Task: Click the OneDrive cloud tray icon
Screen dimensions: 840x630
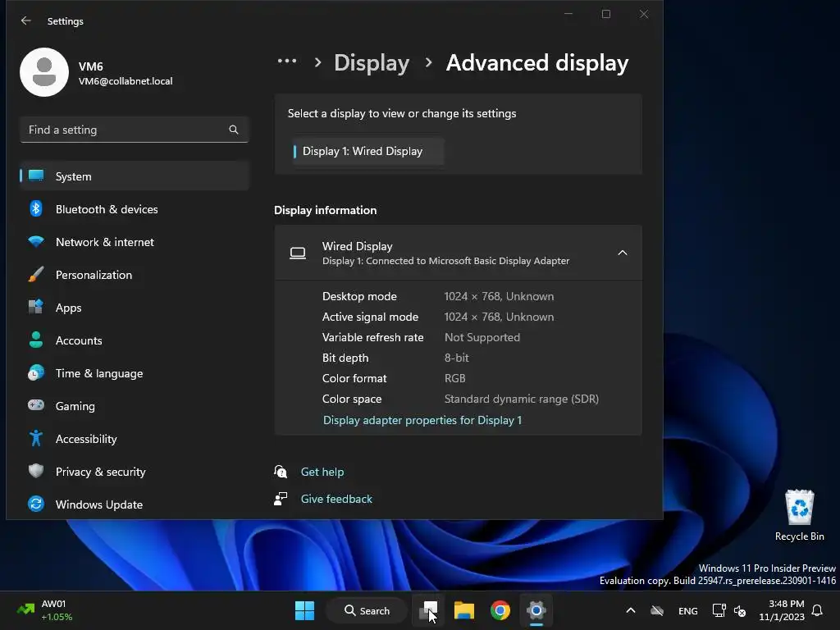Action: 657,610
